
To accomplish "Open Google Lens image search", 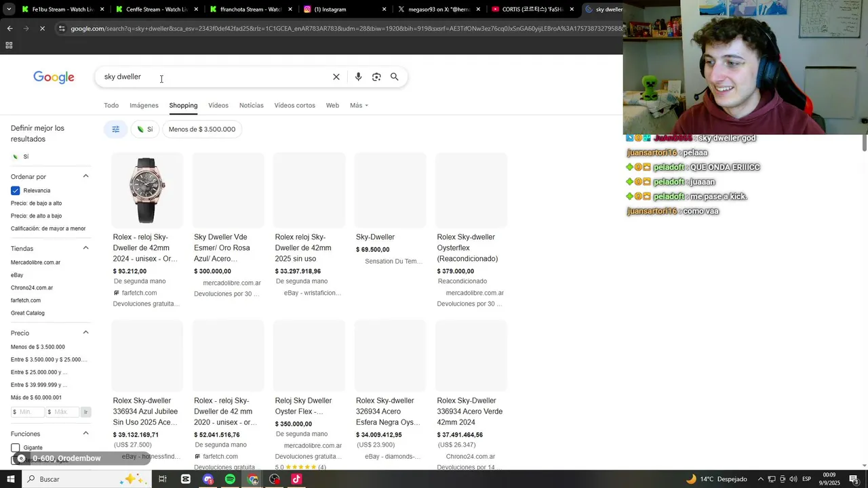I will (376, 77).
